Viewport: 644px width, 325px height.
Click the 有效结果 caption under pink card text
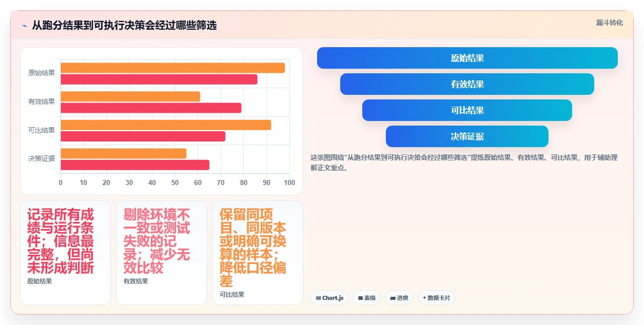point(135,281)
